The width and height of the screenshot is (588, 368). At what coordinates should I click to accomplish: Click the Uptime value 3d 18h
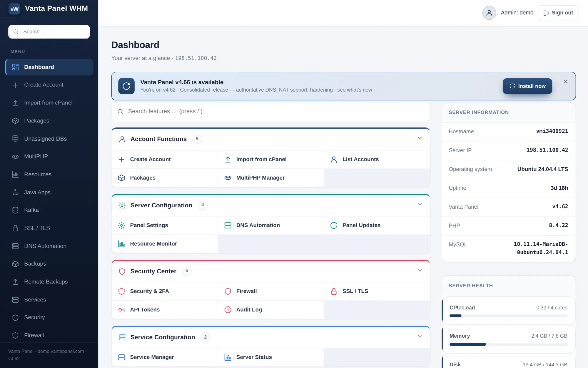pyautogui.click(x=559, y=188)
